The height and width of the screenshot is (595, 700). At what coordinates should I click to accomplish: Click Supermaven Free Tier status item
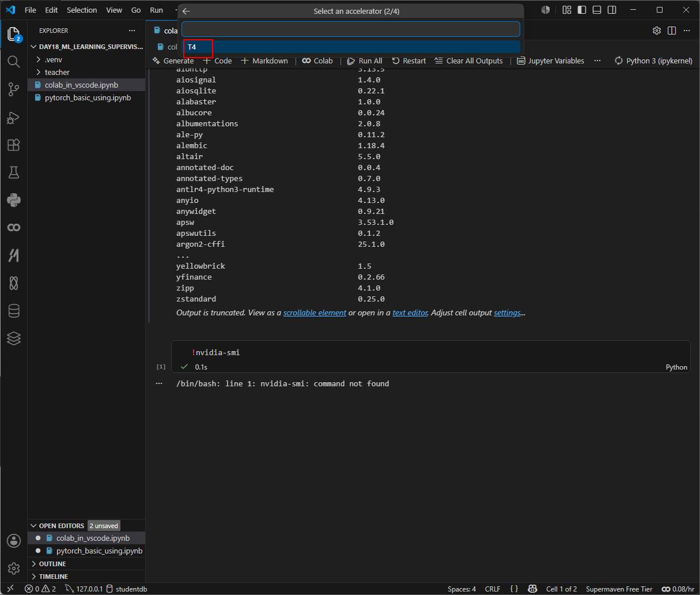[x=619, y=589]
